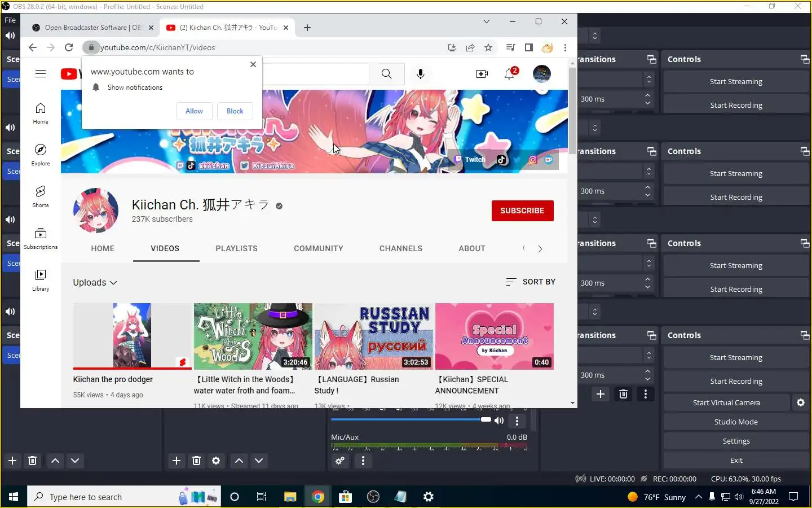The height and width of the screenshot is (508, 812).
Task: Open Windows Settings gear in taskbar
Action: pyautogui.click(x=429, y=497)
